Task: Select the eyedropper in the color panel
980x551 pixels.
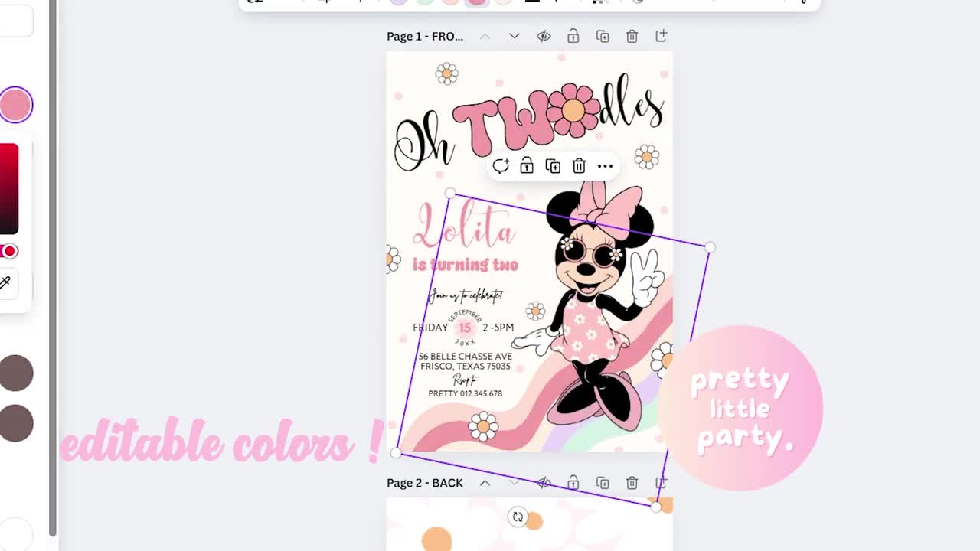Action: pos(6,284)
